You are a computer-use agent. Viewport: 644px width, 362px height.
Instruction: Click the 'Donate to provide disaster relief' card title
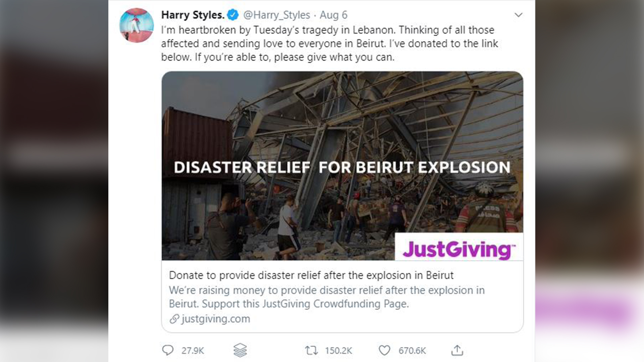point(311,275)
